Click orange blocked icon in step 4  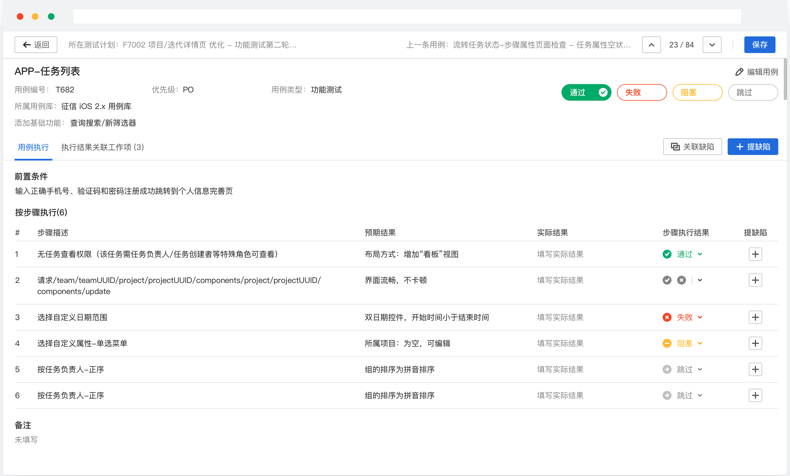667,344
